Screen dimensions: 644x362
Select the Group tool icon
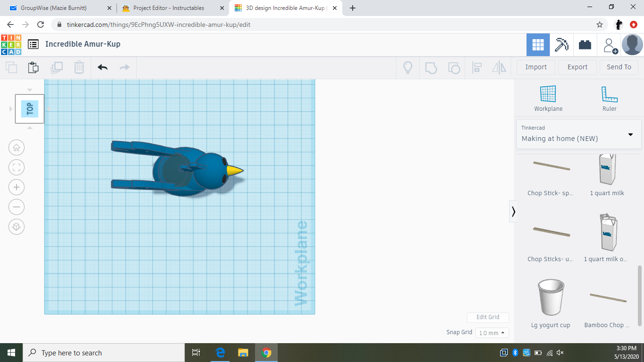coord(431,67)
